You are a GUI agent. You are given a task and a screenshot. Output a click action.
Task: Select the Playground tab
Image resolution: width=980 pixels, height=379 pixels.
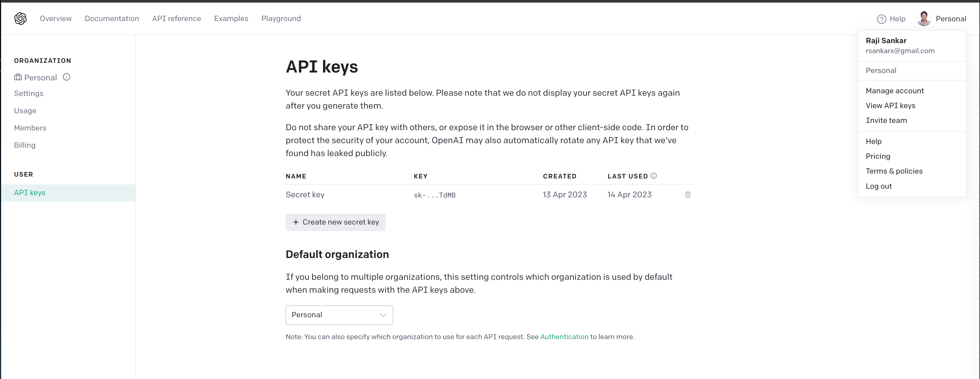(281, 18)
